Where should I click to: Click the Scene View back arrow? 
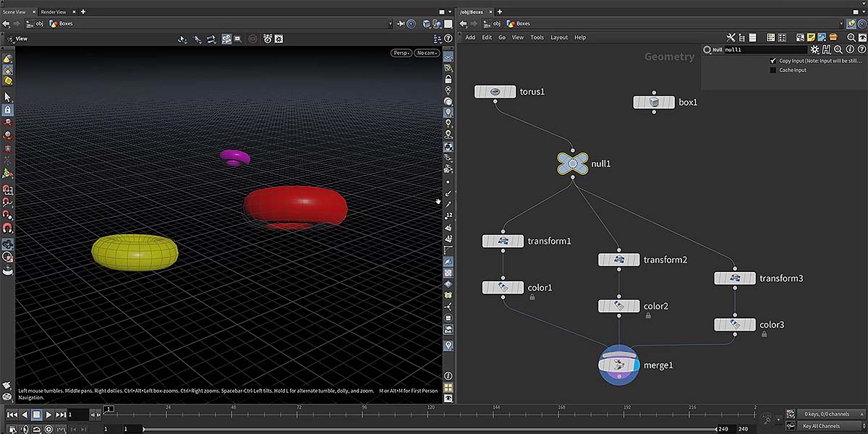click(7, 24)
